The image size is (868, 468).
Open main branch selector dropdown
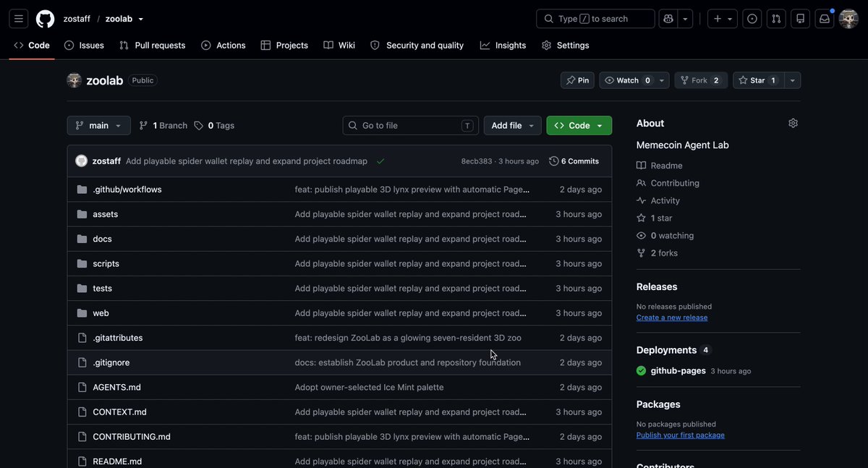coord(99,125)
